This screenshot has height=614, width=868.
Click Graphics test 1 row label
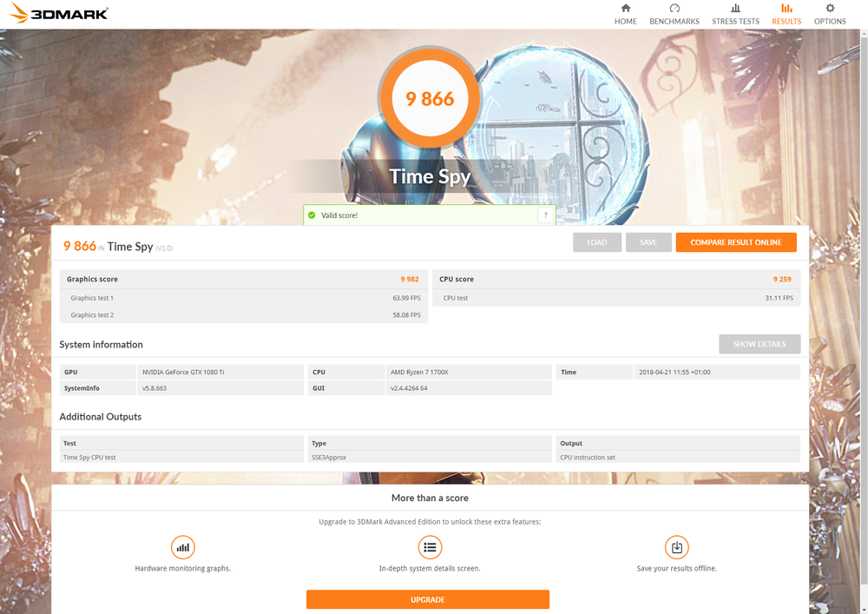(92, 298)
